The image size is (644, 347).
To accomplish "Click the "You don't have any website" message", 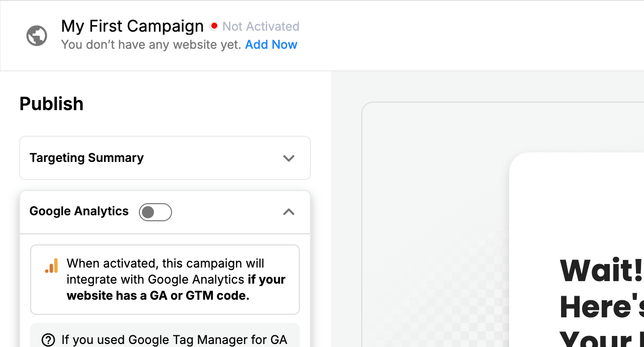I will (151, 45).
